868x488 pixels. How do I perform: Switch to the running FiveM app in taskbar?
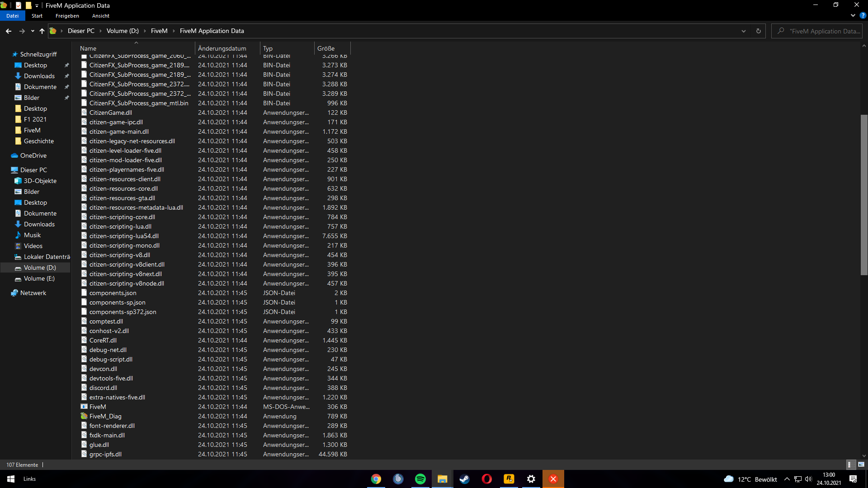[x=553, y=479]
